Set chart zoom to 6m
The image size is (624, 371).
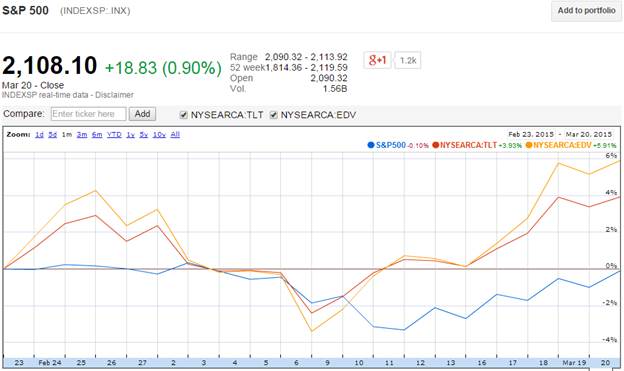(x=97, y=135)
